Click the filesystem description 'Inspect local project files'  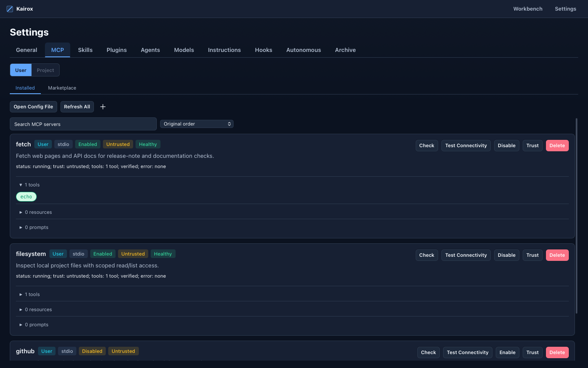87,265
